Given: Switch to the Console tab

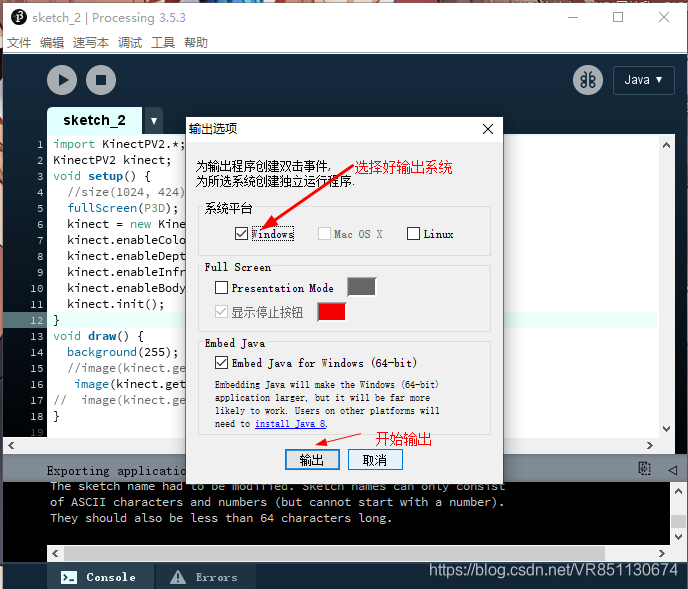Looking at the screenshot, I should tap(98, 577).
